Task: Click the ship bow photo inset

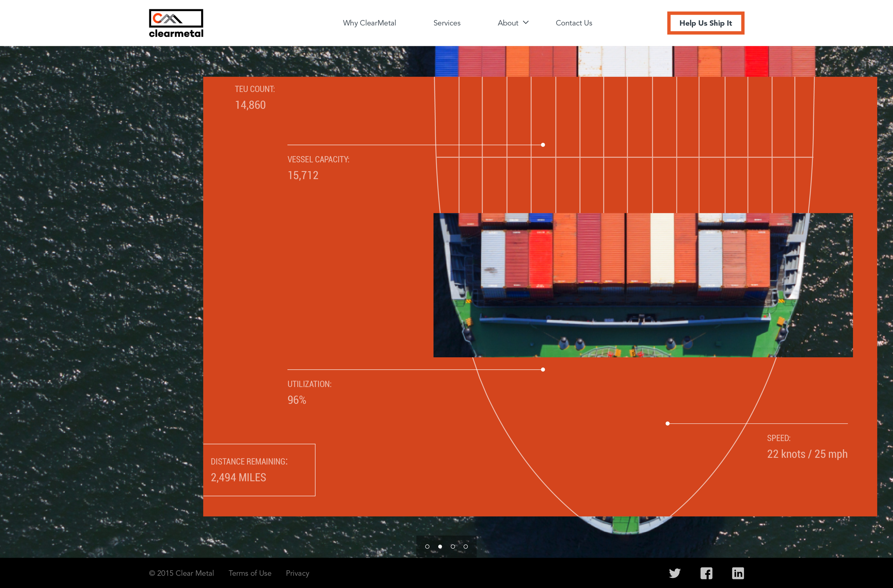Action: click(x=643, y=285)
